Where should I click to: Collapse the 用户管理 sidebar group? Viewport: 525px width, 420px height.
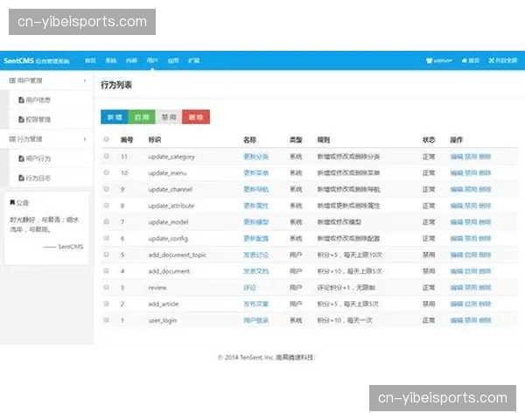[x=46, y=80]
